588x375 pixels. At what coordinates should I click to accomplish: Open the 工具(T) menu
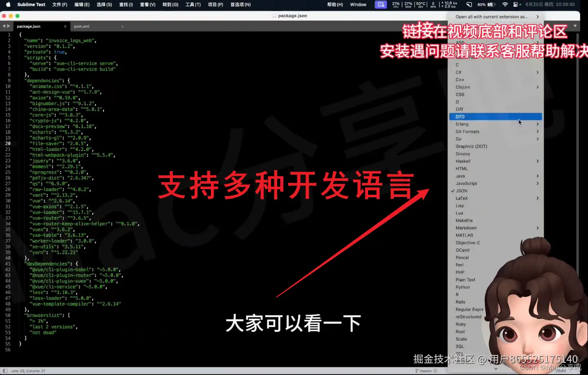[193, 4]
